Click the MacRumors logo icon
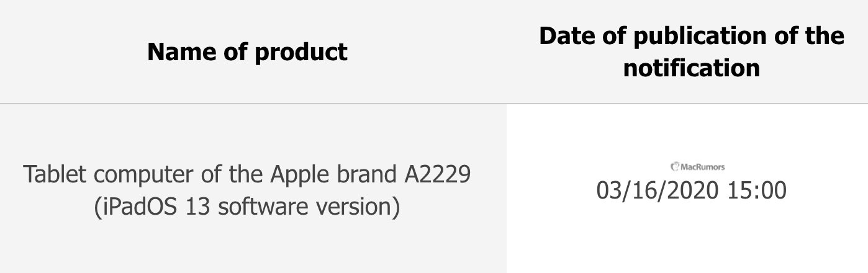Viewport: 868px width, 273px height. click(675, 166)
